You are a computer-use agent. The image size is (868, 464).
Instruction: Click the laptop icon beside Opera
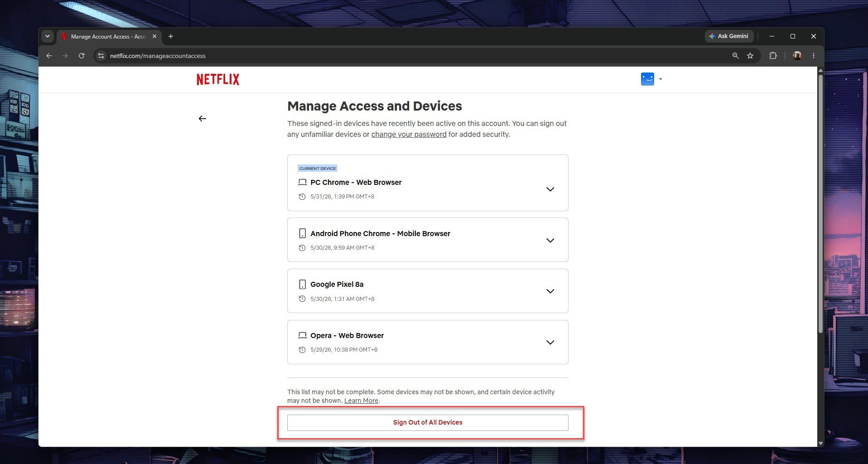pos(302,335)
